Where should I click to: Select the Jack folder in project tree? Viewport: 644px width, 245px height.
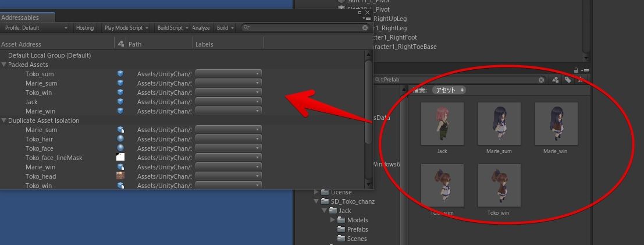point(345,211)
